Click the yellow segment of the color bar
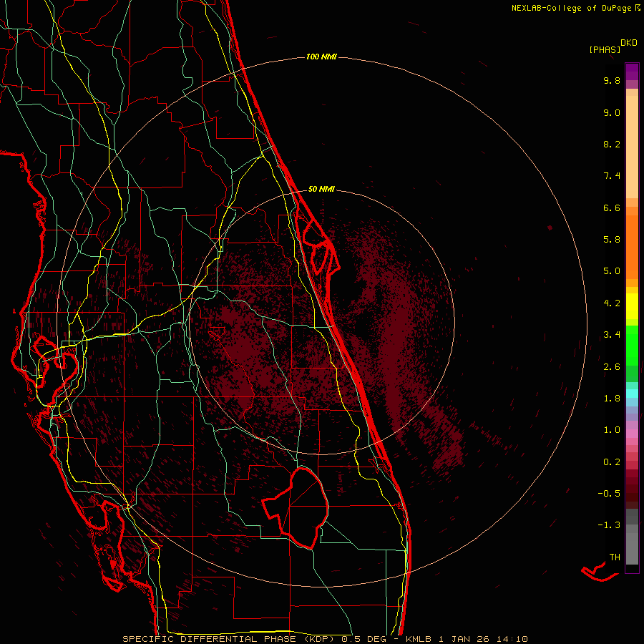The image size is (644, 644). (x=632, y=306)
